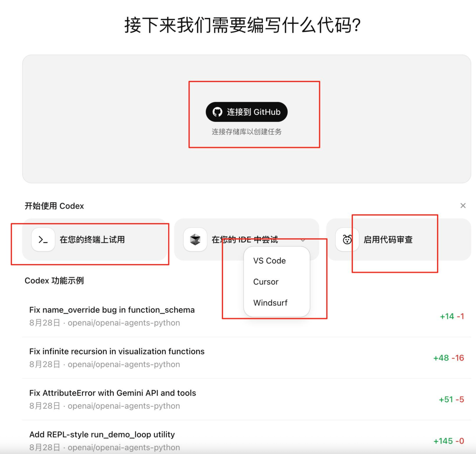Click the +48 -16 diff stats
Image resolution: width=476 pixels, height=454 pixels.
[x=448, y=358]
